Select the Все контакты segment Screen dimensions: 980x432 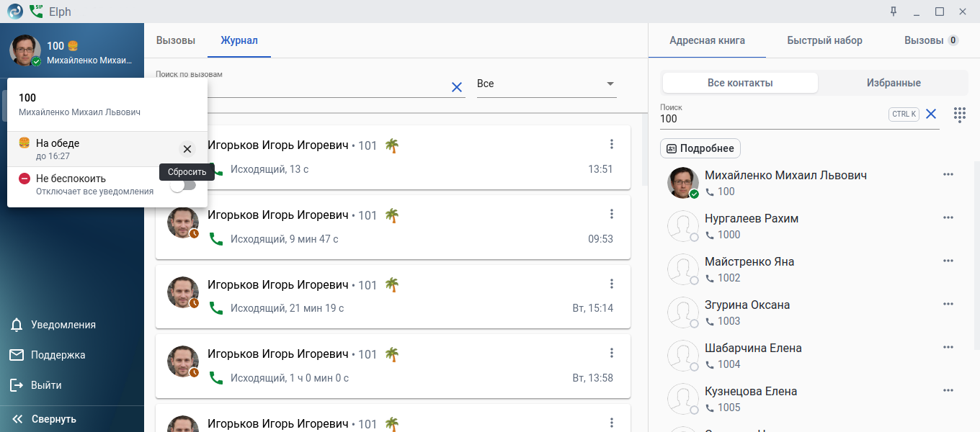(x=740, y=83)
